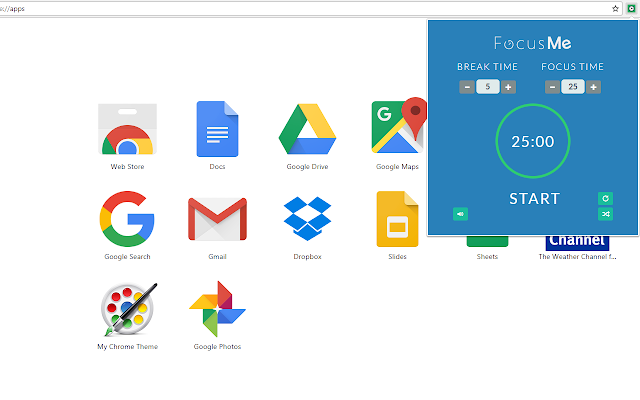Open the Web Store app
The height and width of the screenshot is (400, 640).
coord(127,129)
